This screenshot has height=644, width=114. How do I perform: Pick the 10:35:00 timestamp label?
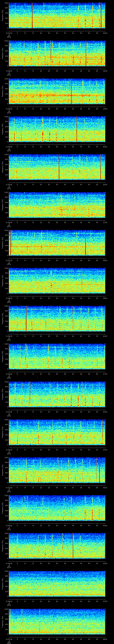point(9,184)
